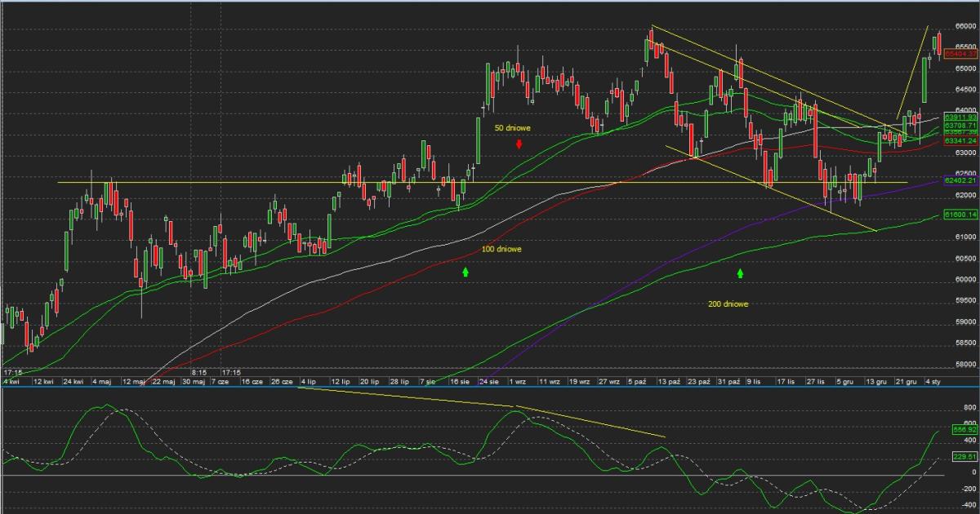Screen dimensions: 980x514
Task: Click the 556.92 indicator value label
Action: [x=964, y=428]
